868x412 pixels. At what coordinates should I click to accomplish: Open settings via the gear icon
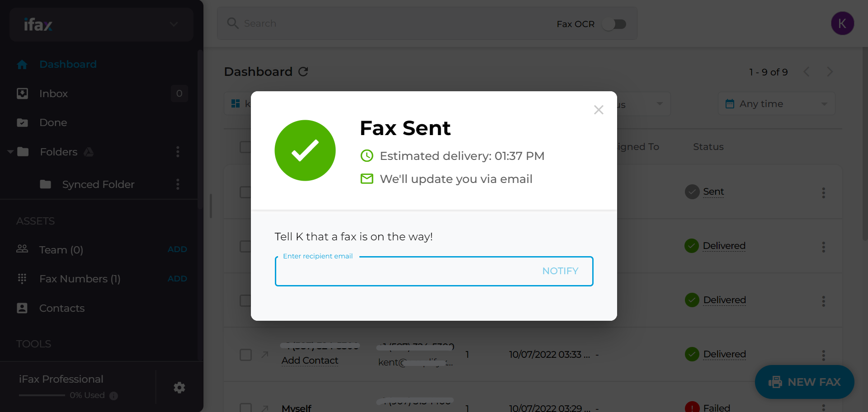click(179, 388)
